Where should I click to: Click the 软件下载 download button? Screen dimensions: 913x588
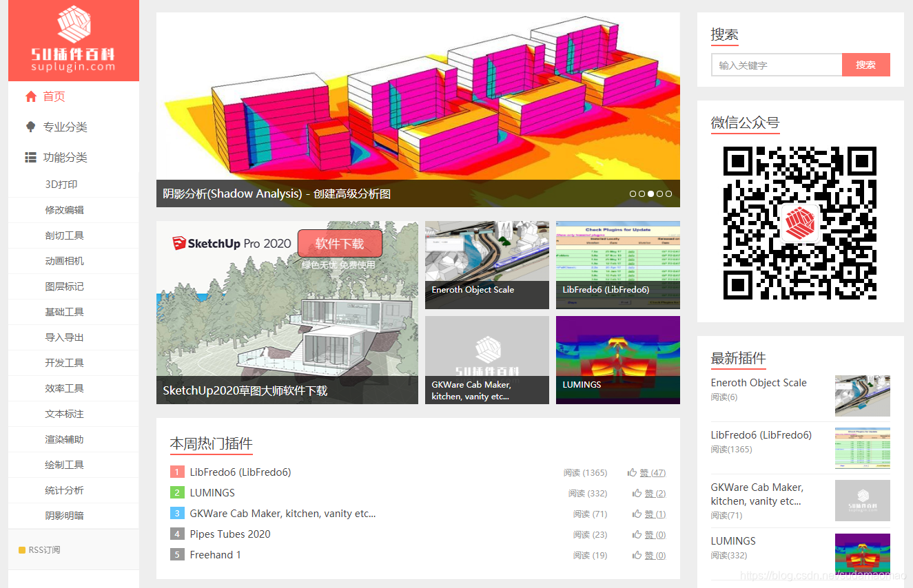(340, 244)
